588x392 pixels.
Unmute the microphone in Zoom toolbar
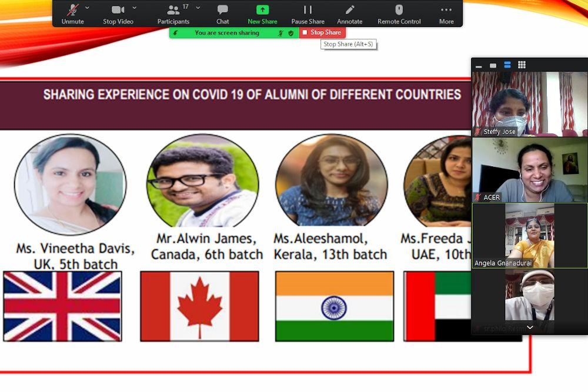point(73,14)
